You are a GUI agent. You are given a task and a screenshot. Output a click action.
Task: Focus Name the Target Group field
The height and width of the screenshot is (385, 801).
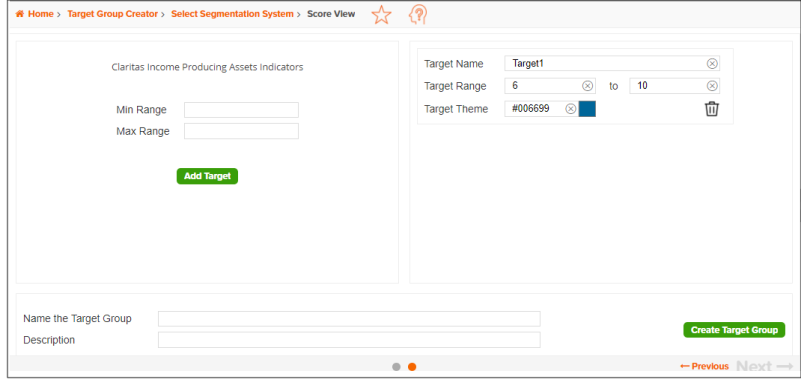[x=349, y=319]
